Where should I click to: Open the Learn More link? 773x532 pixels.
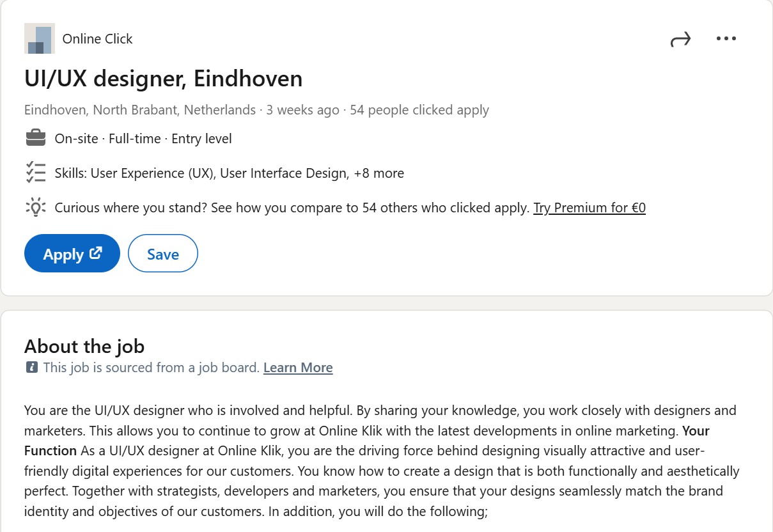click(298, 368)
